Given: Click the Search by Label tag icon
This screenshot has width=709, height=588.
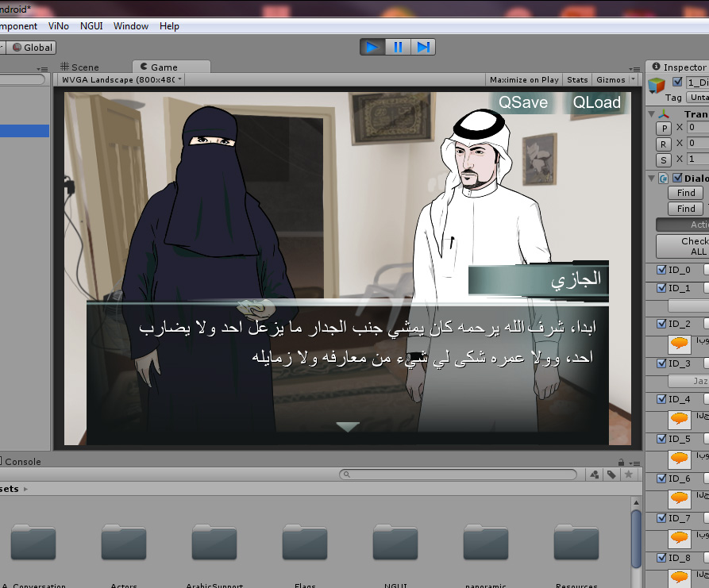Looking at the screenshot, I should (611, 475).
